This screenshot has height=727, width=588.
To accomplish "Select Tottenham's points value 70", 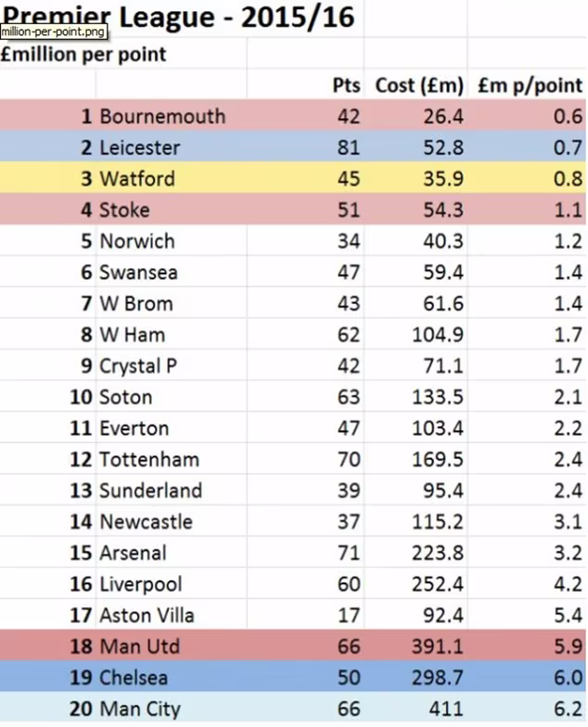I will [x=349, y=460].
